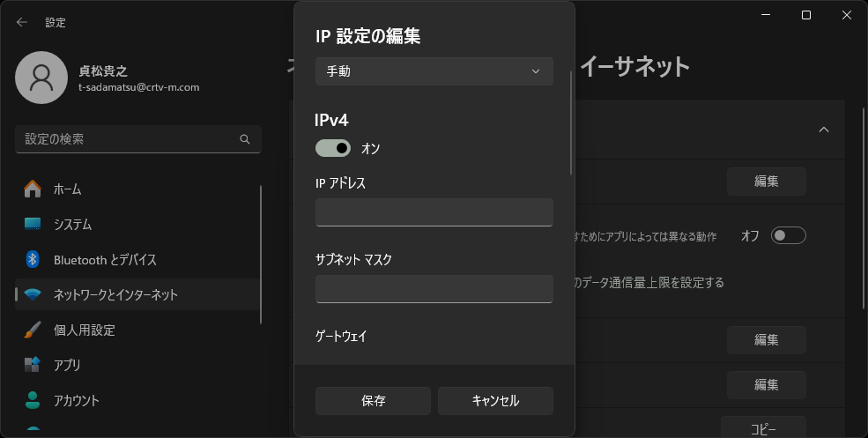Click the Accounts person icon
The height and width of the screenshot is (438, 868).
[x=33, y=400]
